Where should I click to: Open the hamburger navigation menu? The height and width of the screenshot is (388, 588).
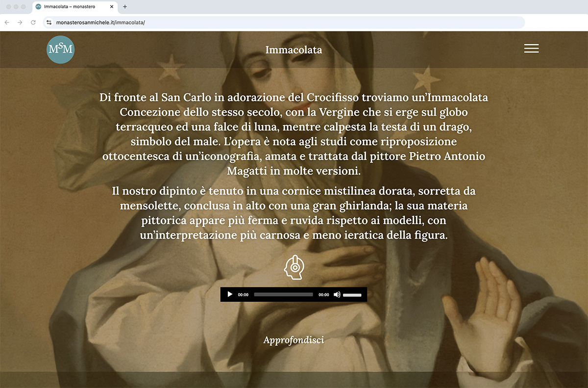(531, 49)
